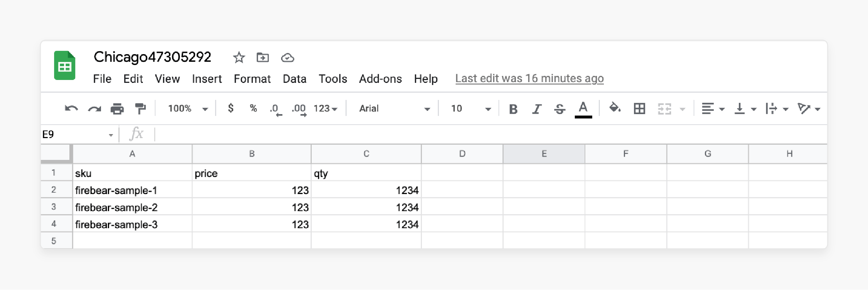Viewport: 868px width, 290px height.
Task: Select column F header
Action: point(626,154)
